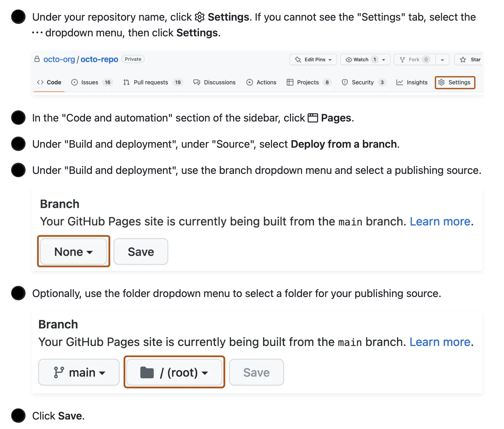Click the code brackets icon

click(40, 82)
